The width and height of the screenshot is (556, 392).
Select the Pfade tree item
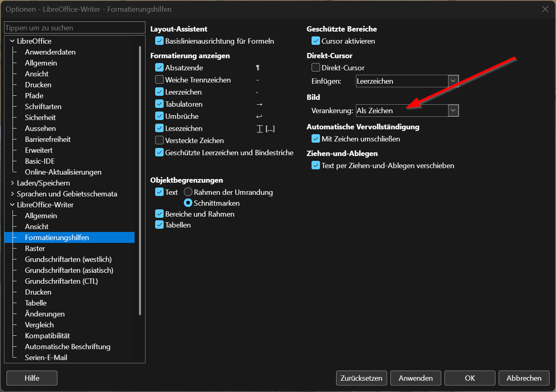coord(34,96)
